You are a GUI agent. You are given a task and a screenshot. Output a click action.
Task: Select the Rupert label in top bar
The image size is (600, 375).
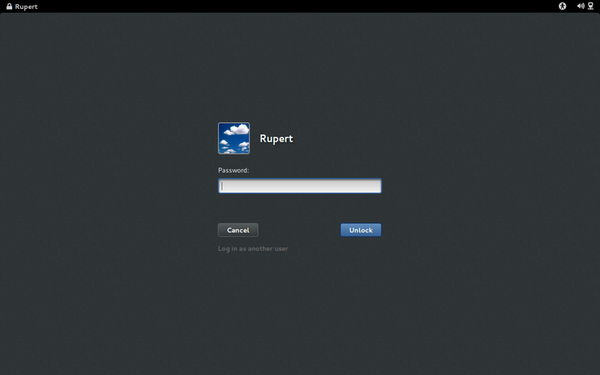(26, 7)
